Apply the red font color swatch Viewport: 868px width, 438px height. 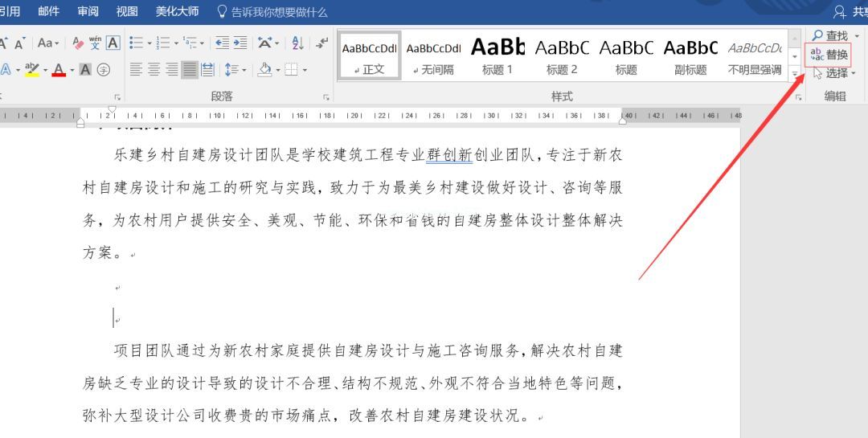[58, 71]
